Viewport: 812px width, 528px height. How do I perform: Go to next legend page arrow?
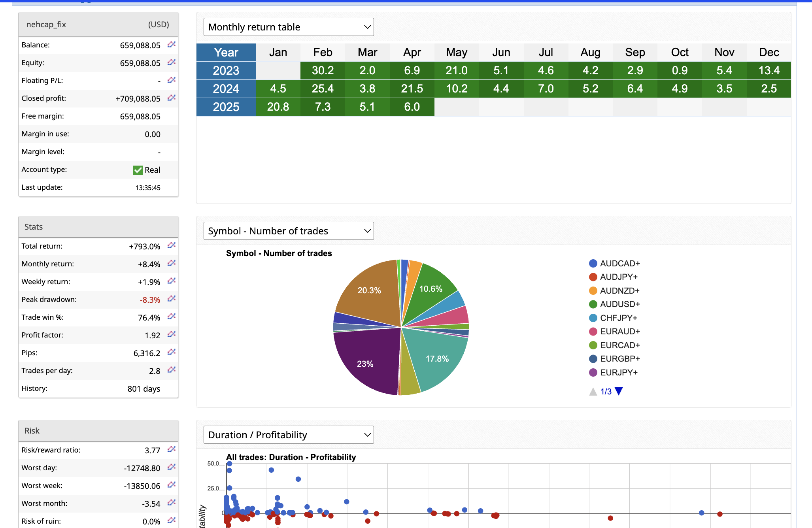pyautogui.click(x=619, y=391)
